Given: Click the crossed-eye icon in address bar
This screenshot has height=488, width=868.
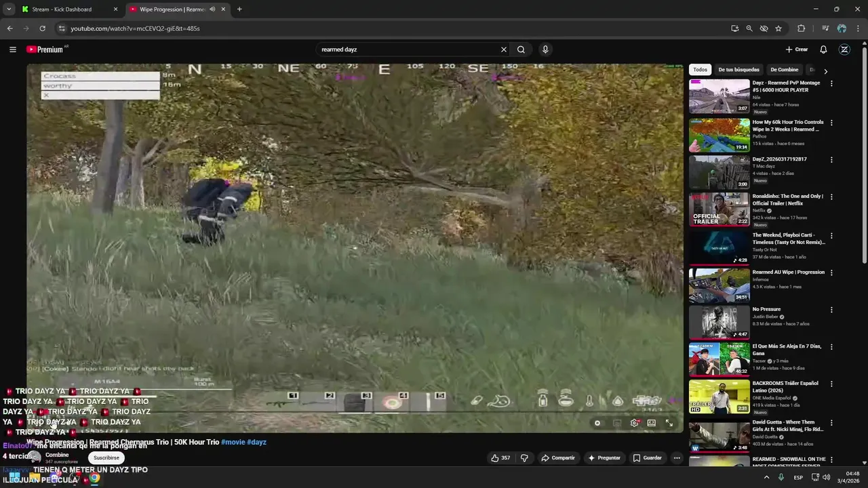Looking at the screenshot, I should click(764, 28).
